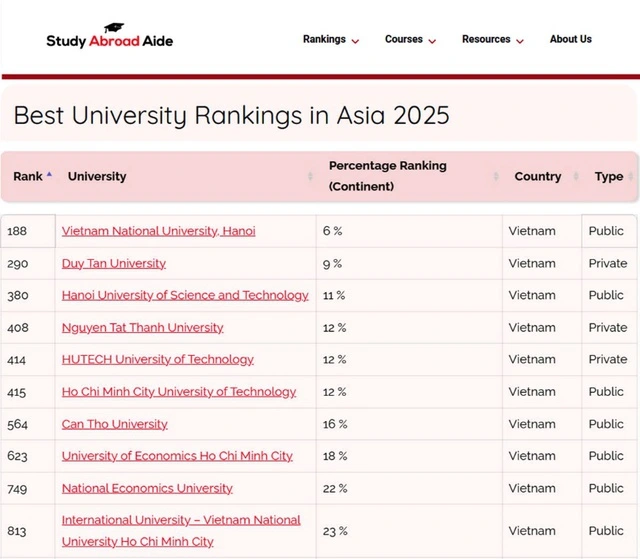Expand the Rankings chevron arrow
This screenshot has width=640, height=559.
tap(355, 41)
